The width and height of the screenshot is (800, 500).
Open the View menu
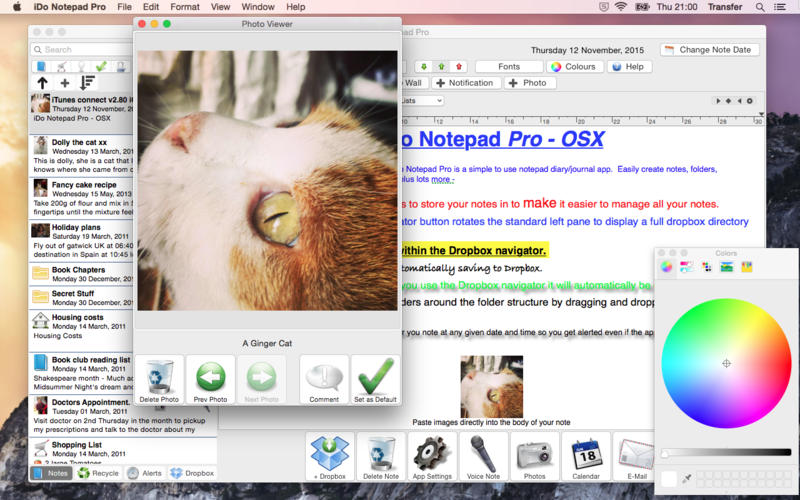click(x=220, y=7)
